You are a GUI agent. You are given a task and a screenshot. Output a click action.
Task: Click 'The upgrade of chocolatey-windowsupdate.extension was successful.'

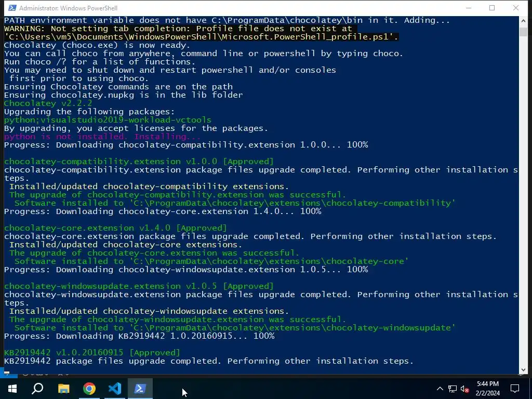pos(178,320)
